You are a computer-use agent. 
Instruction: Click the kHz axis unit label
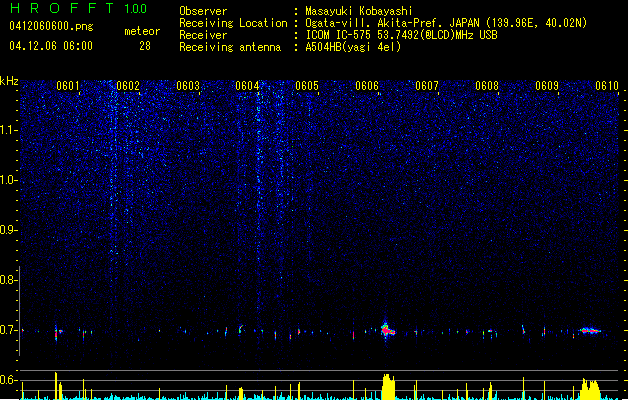(x=9, y=81)
